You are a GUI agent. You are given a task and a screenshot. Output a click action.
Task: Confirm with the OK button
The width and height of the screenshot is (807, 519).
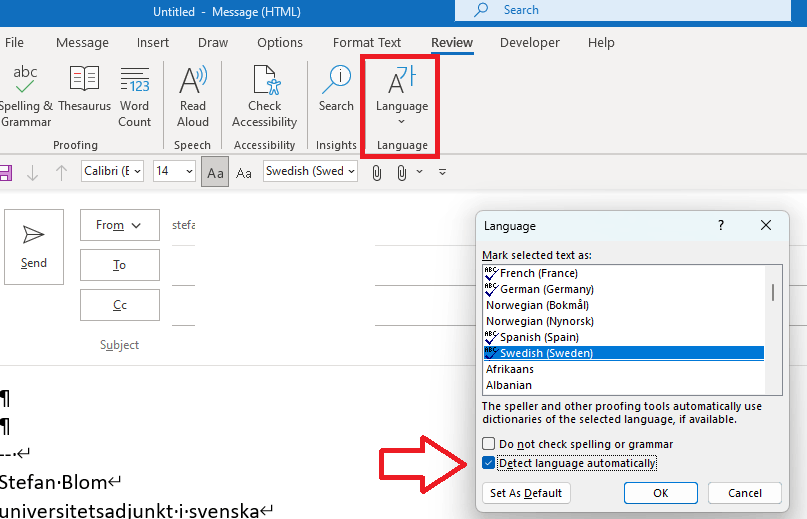click(661, 493)
